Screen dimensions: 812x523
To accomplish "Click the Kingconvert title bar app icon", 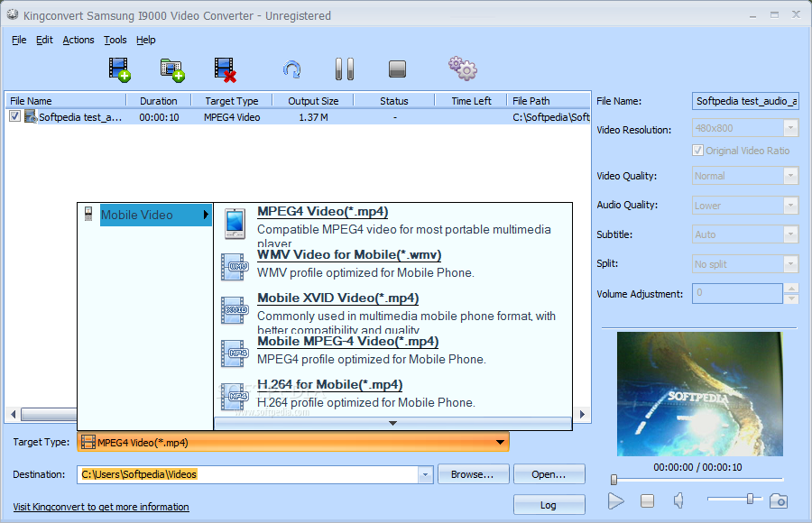I will (13, 14).
